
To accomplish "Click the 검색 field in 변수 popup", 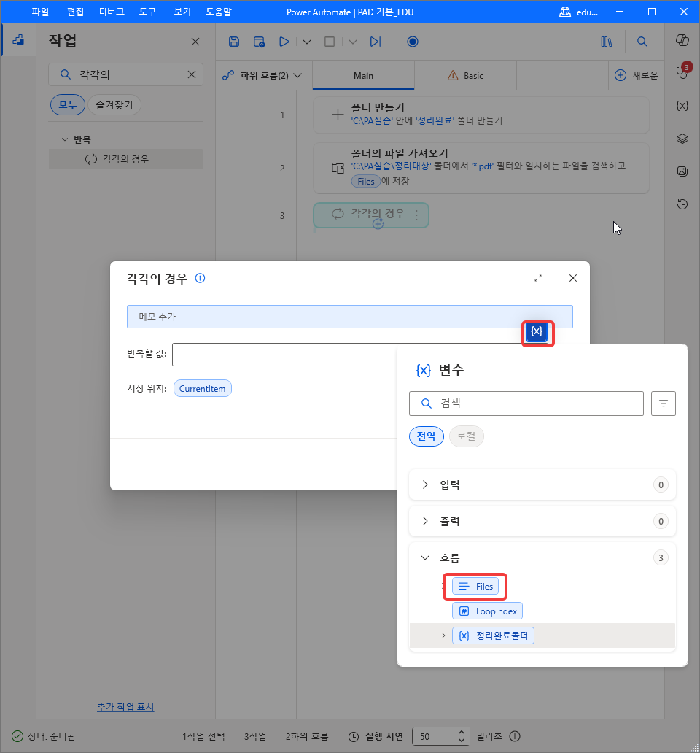I will [526, 403].
